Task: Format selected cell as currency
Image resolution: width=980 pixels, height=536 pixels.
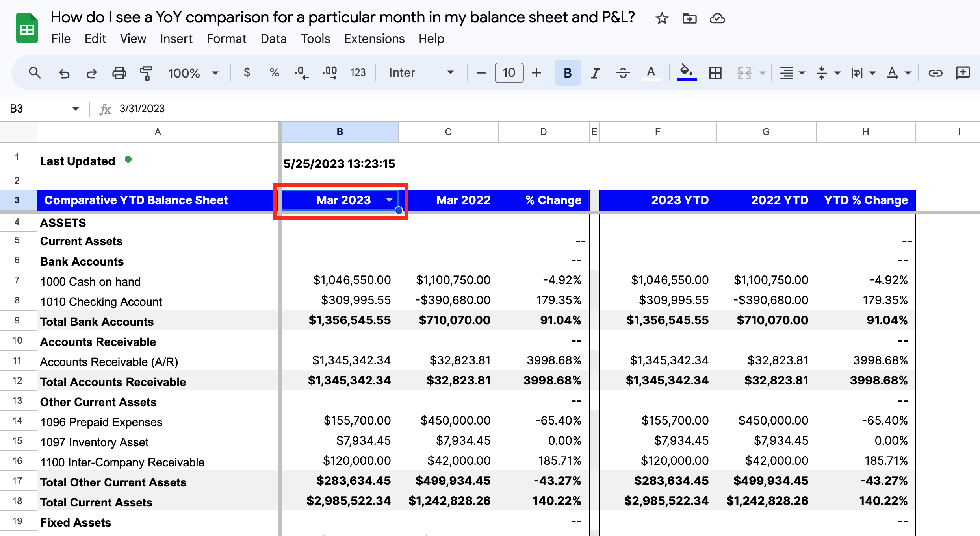Action: coord(247,73)
